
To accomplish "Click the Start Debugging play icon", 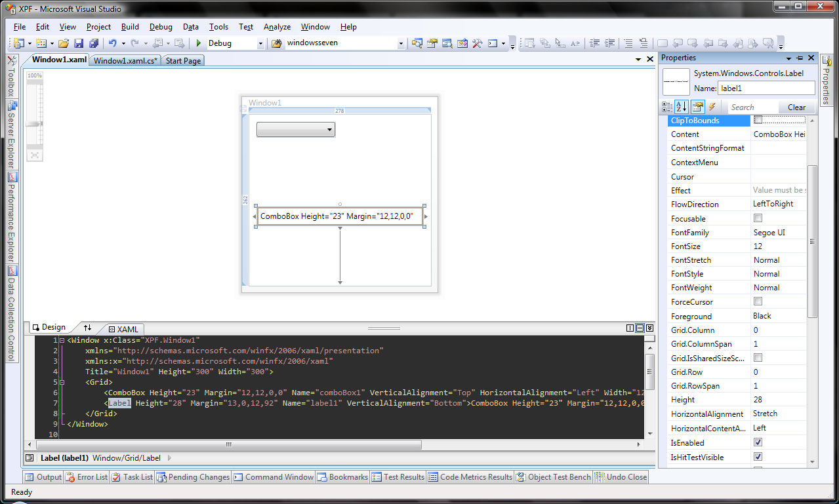I will click(x=198, y=43).
